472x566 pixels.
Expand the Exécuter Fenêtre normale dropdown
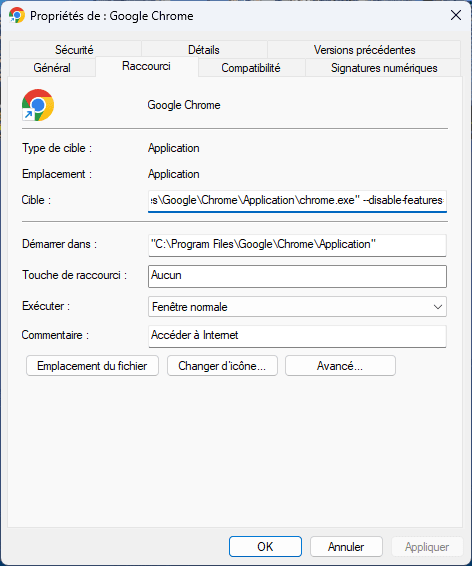point(297,306)
